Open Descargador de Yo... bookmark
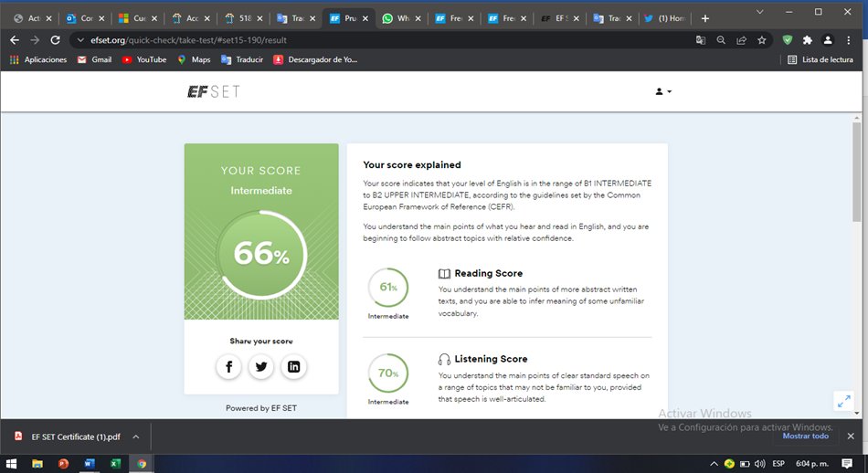The width and height of the screenshot is (868, 473). (x=315, y=59)
